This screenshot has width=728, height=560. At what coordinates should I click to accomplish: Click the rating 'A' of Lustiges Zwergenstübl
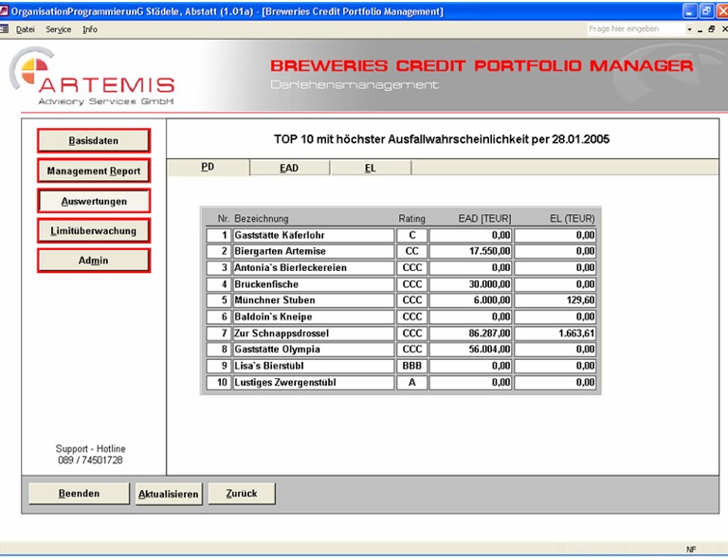pyautogui.click(x=411, y=382)
